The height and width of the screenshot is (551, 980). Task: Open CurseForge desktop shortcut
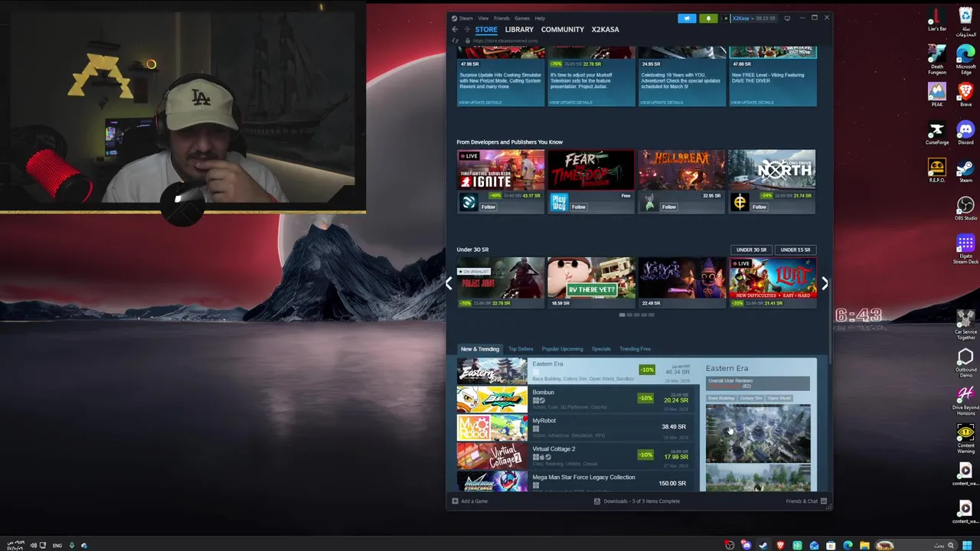(937, 133)
